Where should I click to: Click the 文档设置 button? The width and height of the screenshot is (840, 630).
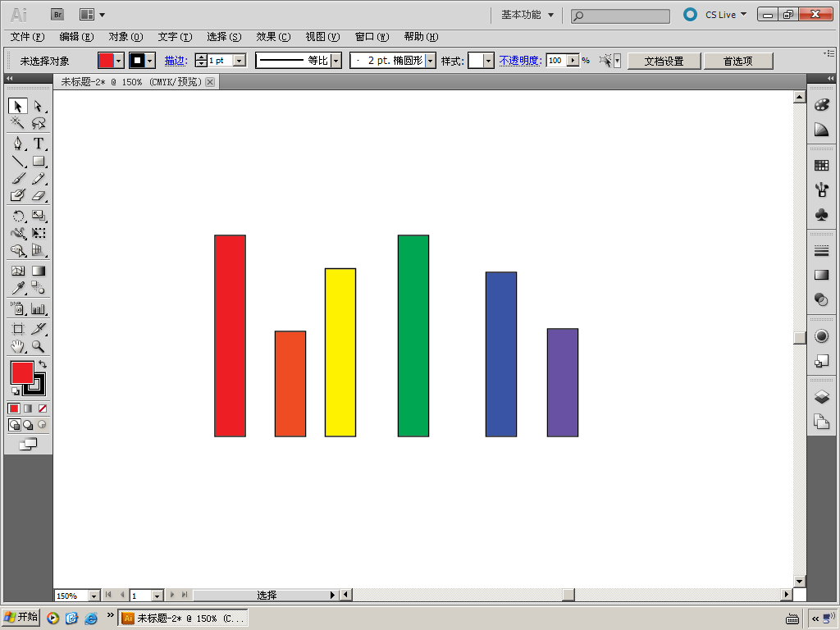pyautogui.click(x=664, y=61)
